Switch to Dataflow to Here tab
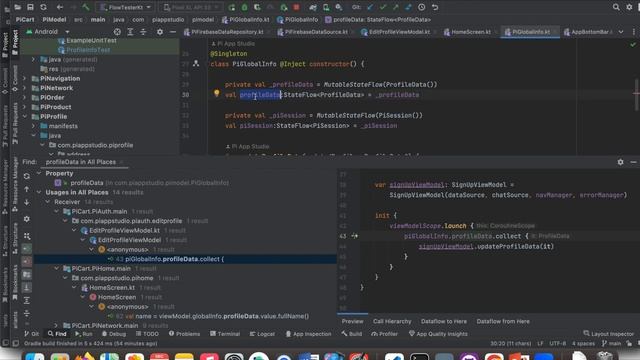 (444, 321)
